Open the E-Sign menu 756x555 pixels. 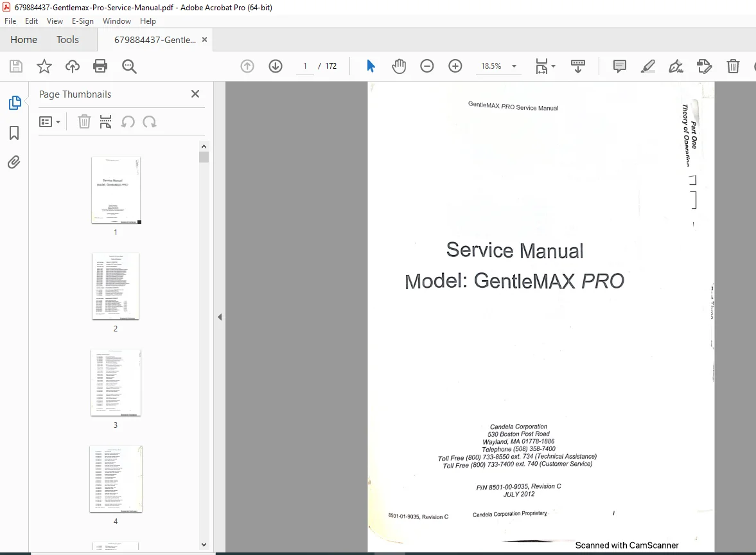82,21
